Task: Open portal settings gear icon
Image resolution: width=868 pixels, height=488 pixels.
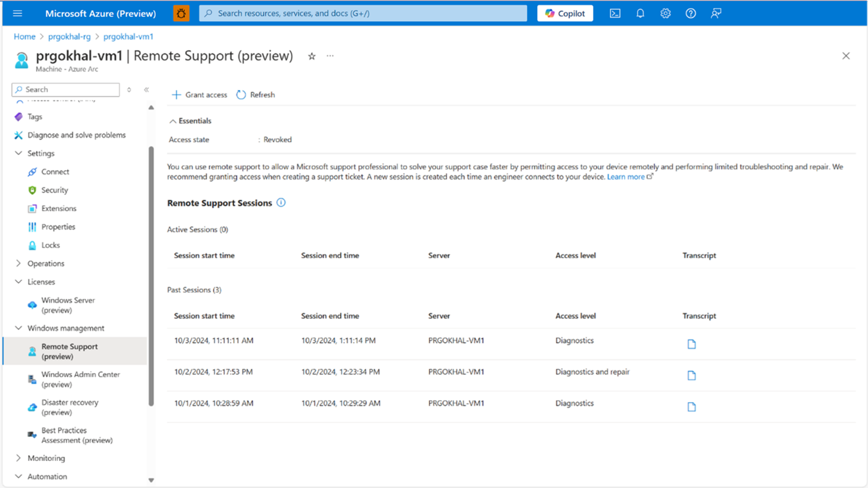Action: pyautogui.click(x=665, y=13)
